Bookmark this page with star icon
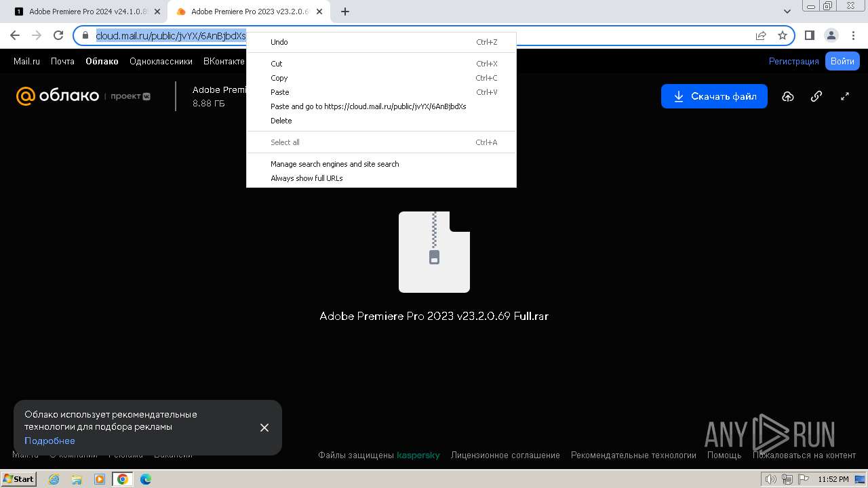The image size is (868, 488). click(782, 35)
